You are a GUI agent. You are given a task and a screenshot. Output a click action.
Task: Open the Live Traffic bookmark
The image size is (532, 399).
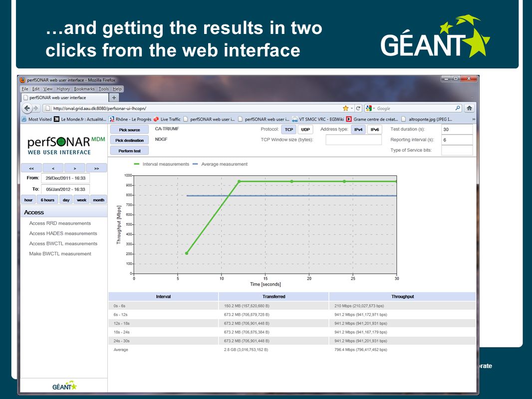167,119
